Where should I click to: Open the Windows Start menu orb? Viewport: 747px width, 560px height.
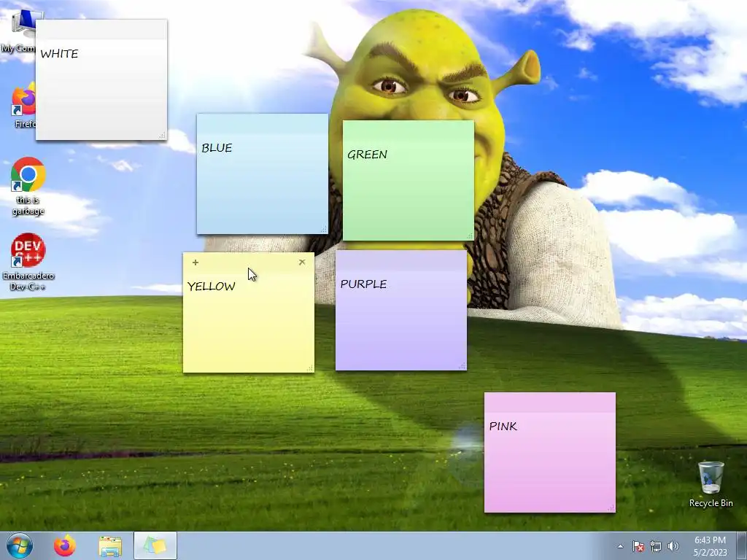20,545
